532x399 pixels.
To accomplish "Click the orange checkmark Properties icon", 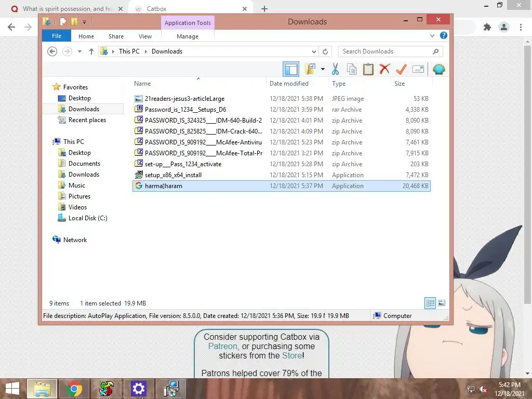I will point(401,69).
